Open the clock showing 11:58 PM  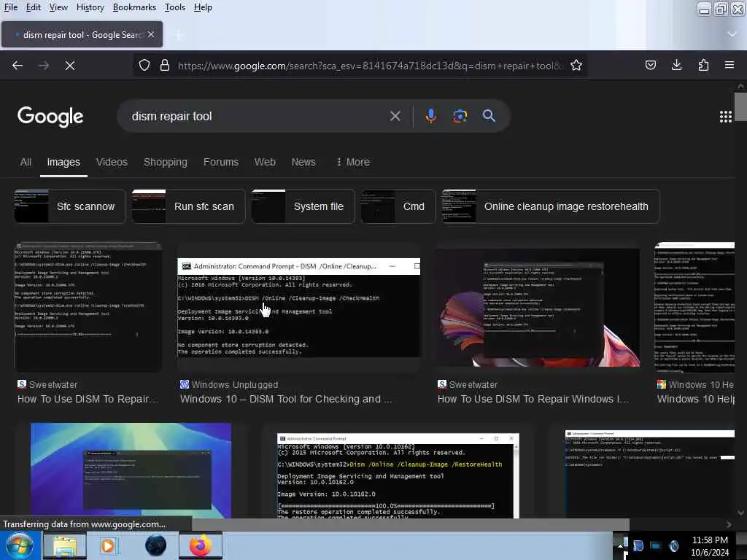coord(710,545)
